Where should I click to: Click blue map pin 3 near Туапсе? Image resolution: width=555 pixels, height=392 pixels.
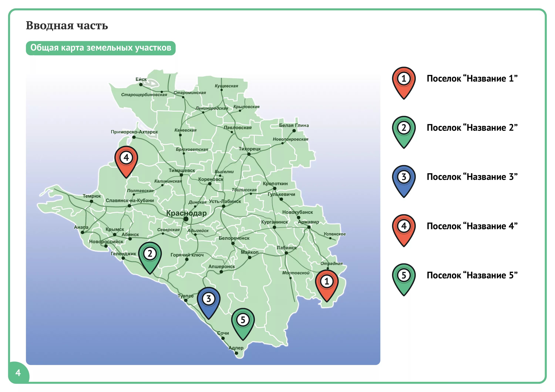coord(208,303)
